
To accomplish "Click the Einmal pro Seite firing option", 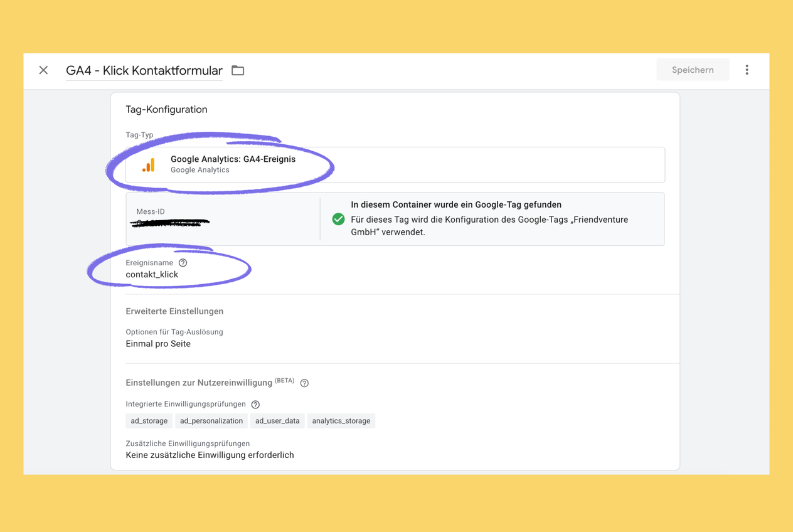I will coord(158,344).
